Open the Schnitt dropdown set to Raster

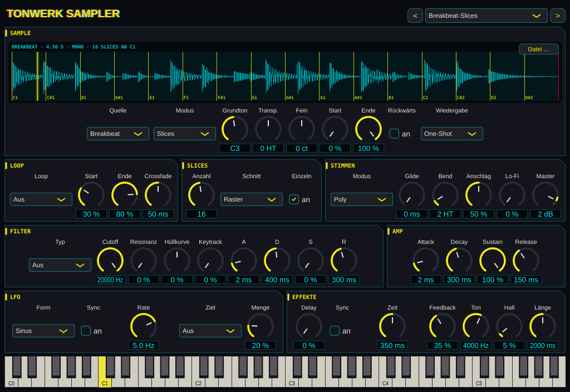point(252,199)
